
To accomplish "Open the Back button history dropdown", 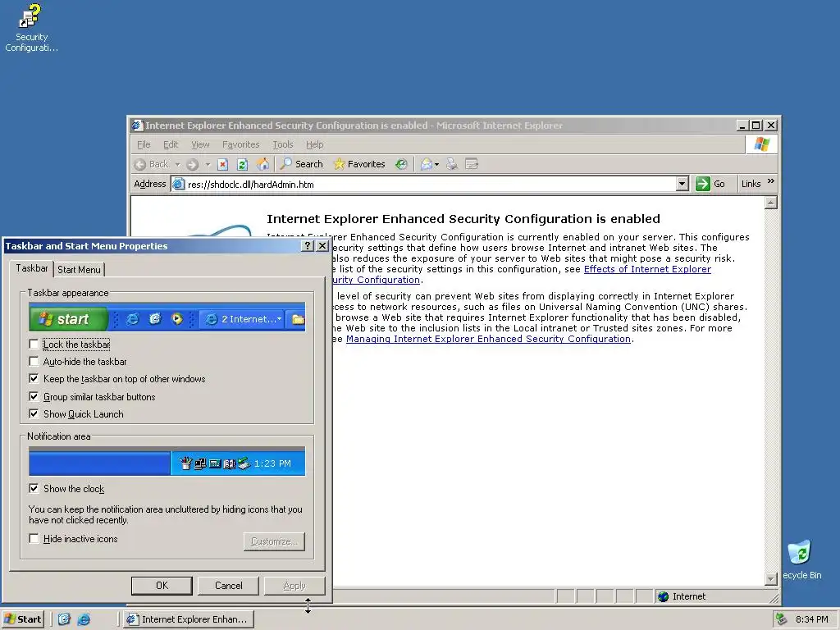I will pyautogui.click(x=177, y=164).
